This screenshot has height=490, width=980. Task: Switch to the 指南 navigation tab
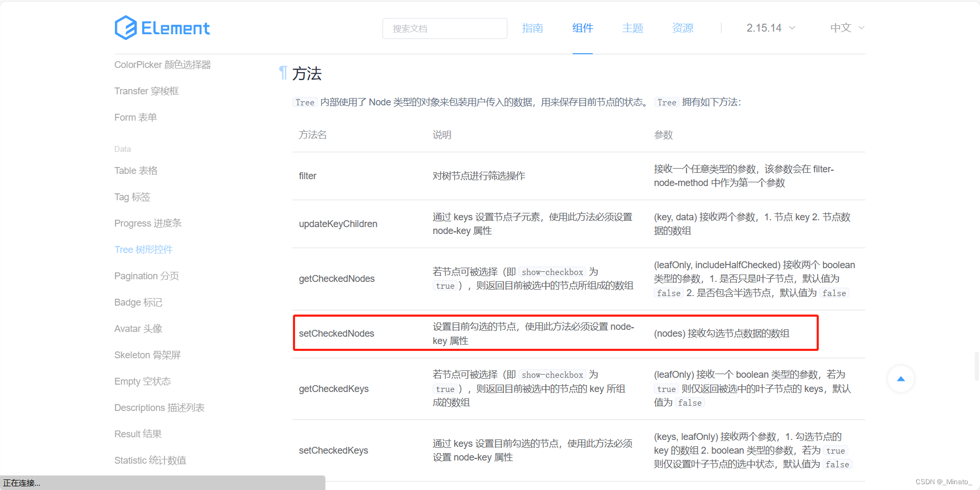[533, 28]
